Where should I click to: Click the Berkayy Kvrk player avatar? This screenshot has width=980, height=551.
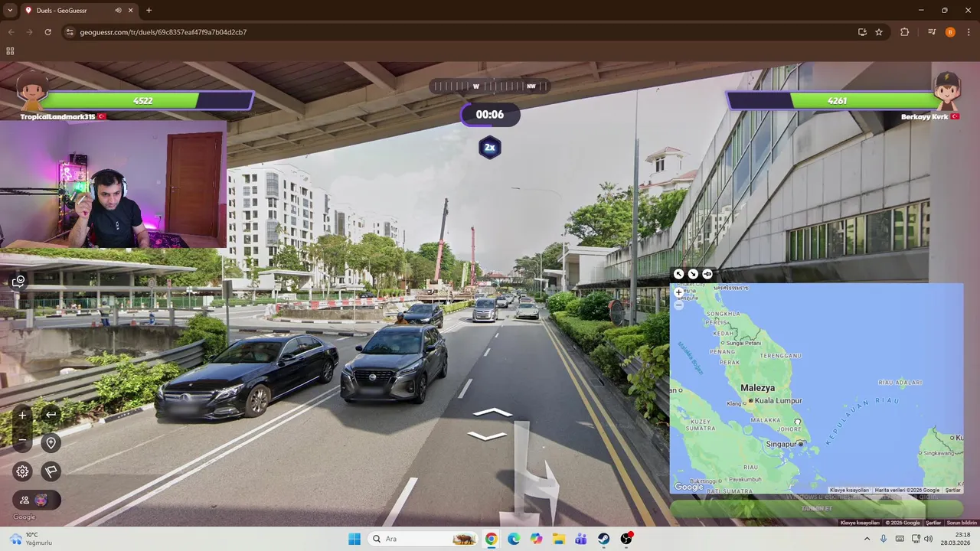946,92
